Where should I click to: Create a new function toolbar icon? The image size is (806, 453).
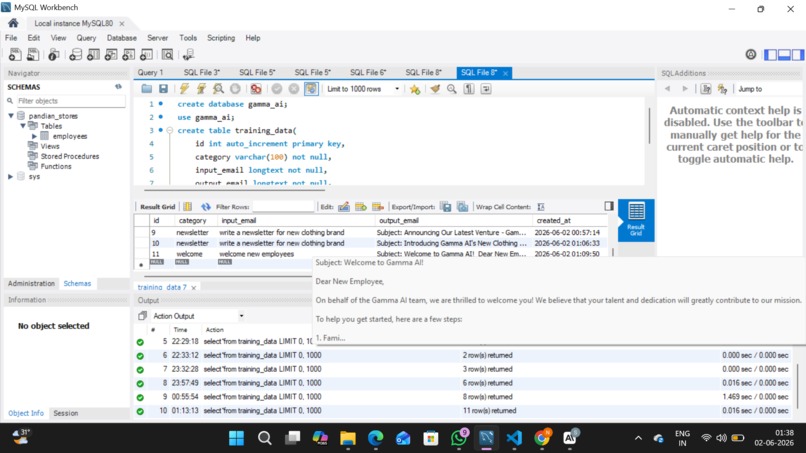[x=146, y=55]
